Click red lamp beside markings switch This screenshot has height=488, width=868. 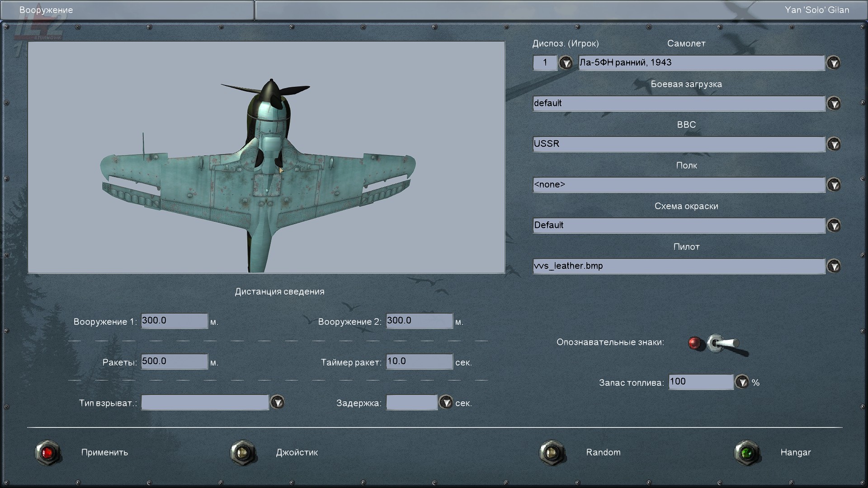(695, 343)
